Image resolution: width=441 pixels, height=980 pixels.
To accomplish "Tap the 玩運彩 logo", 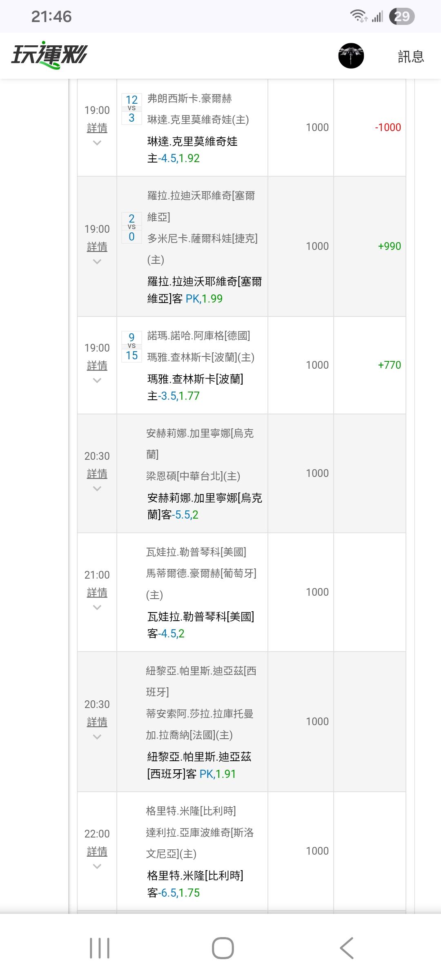I will point(49,56).
